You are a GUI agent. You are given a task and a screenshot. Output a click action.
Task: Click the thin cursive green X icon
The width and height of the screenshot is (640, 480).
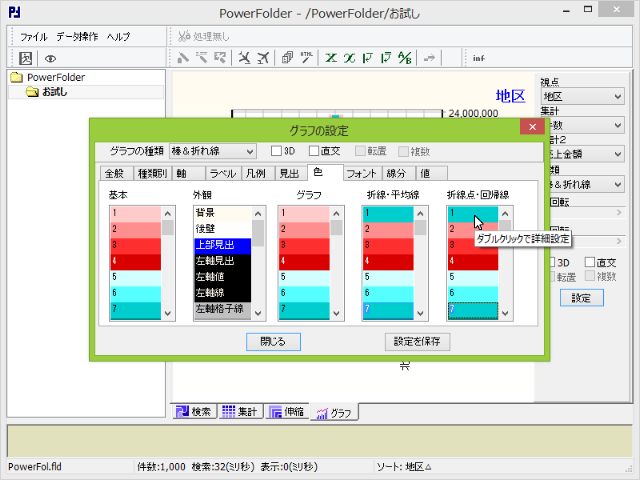pos(349,58)
